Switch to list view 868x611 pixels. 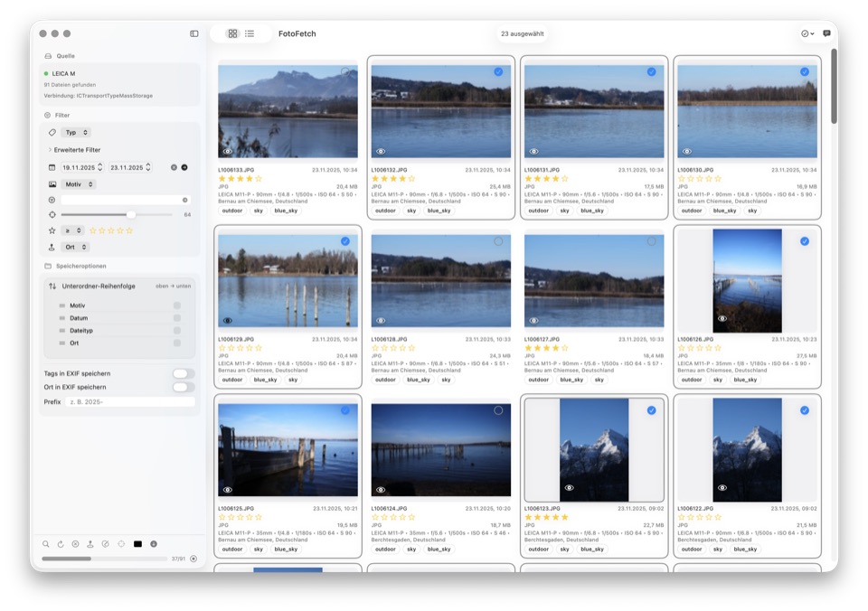click(249, 33)
